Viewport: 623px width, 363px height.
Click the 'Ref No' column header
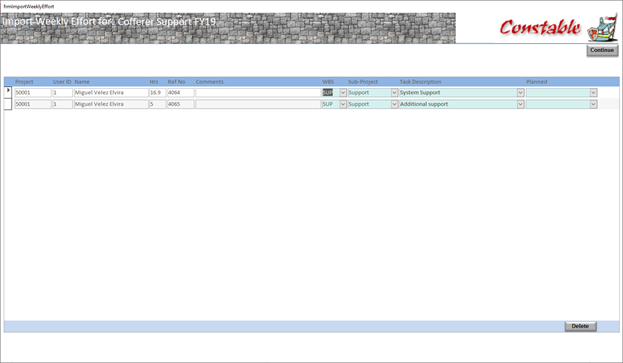[x=176, y=82]
